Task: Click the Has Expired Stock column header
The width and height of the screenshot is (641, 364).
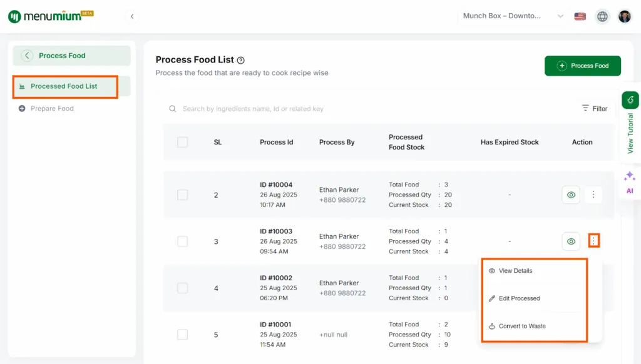Action: click(510, 142)
